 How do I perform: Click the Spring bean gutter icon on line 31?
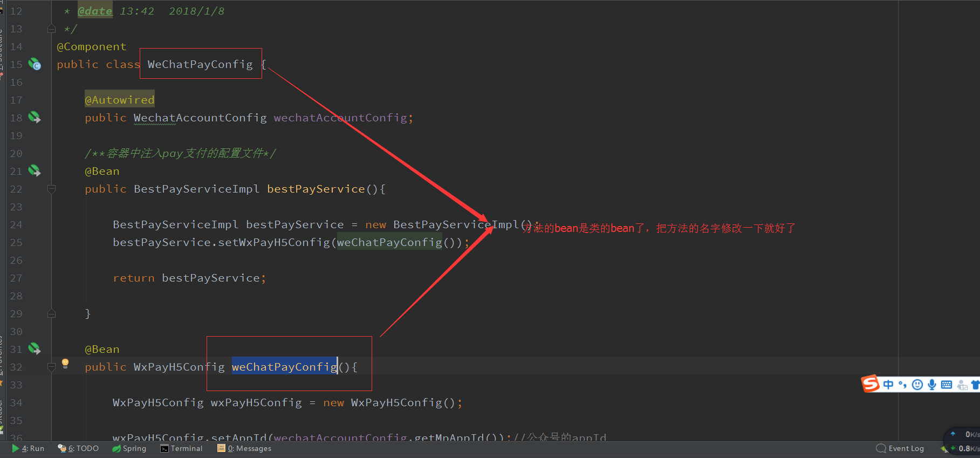(x=35, y=348)
